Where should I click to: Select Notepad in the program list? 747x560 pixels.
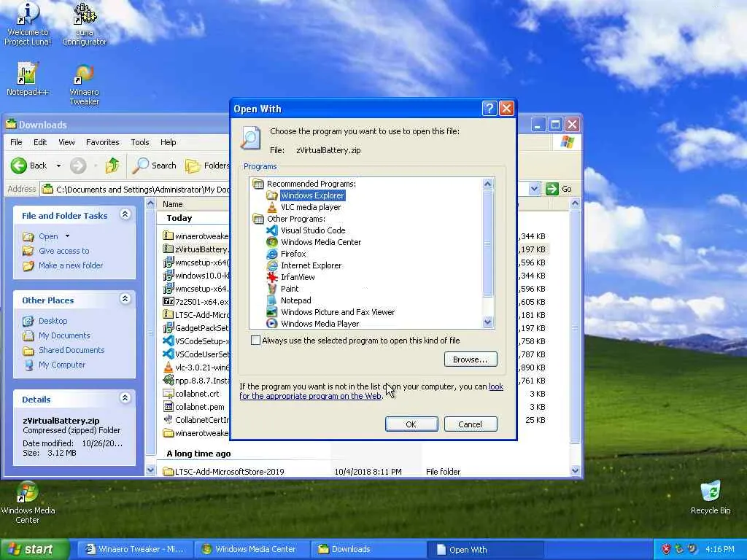coord(295,300)
